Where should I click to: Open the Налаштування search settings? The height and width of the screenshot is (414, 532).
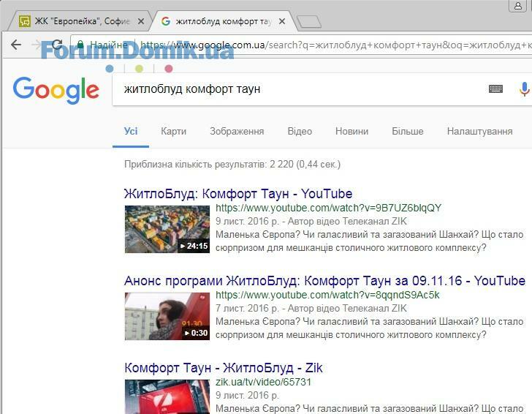coord(479,132)
